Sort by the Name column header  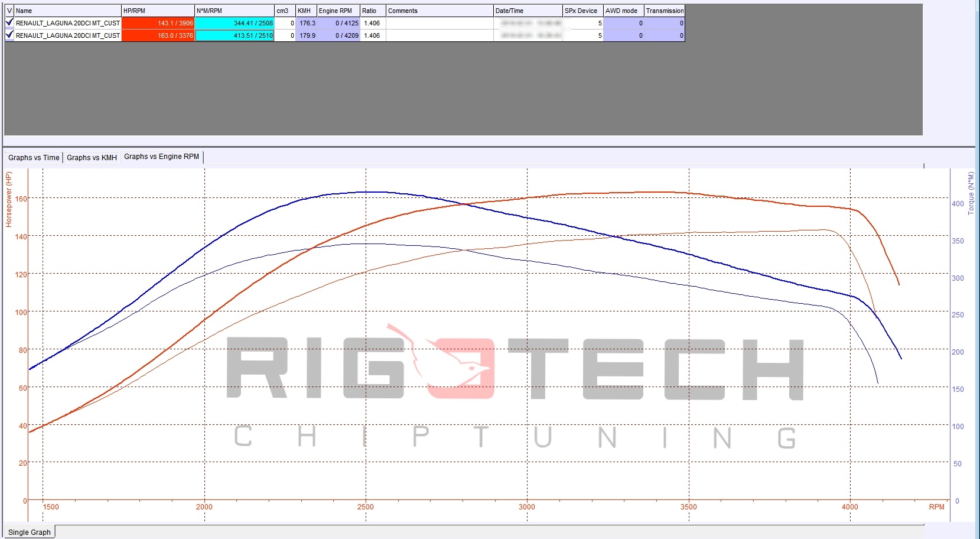67,11
